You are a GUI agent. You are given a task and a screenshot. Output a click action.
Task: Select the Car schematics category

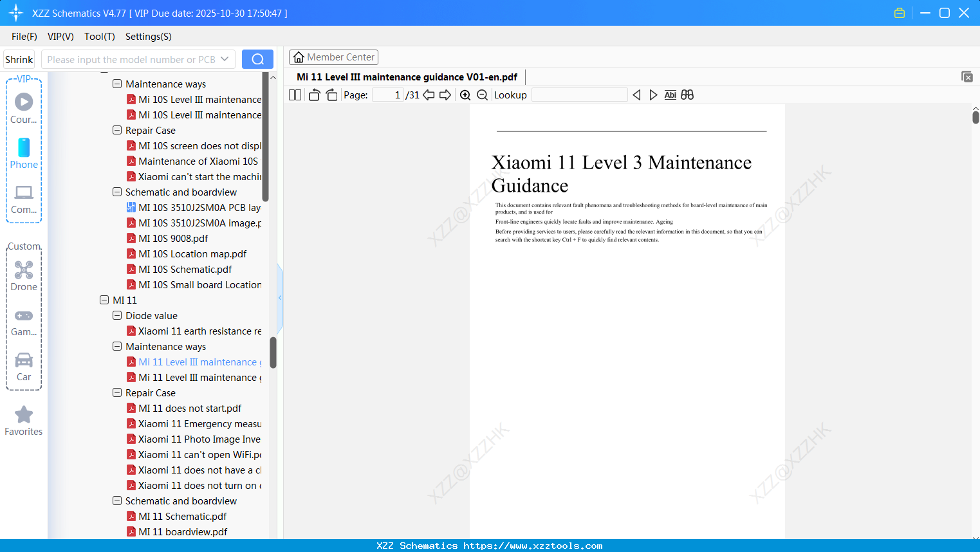pyautogui.click(x=23, y=367)
